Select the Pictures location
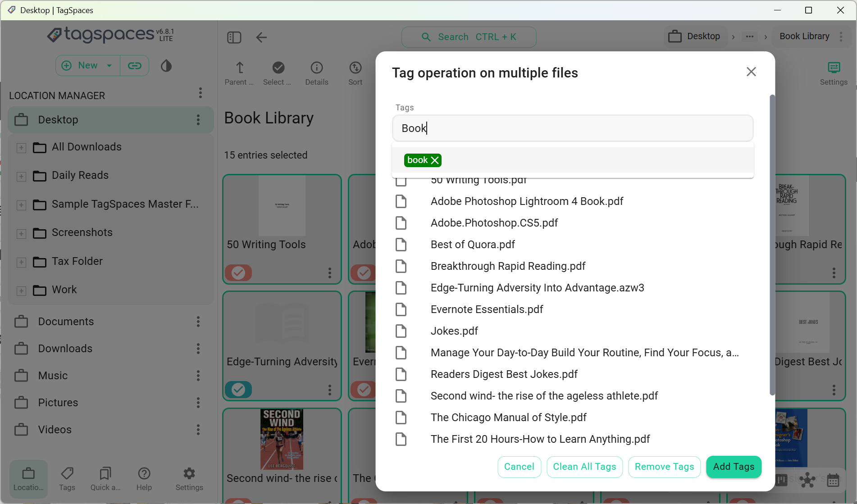This screenshot has width=857, height=504. tap(110, 403)
